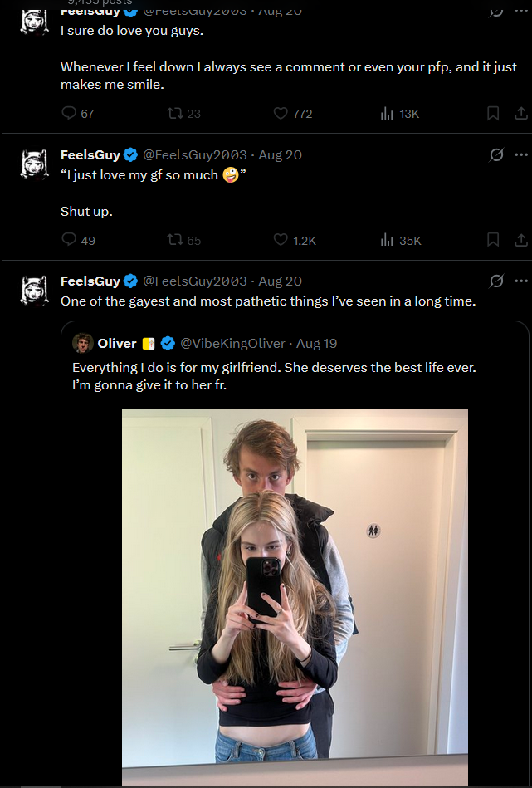This screenshot has height=788, width=532.
Task: Open more options on the top post
Action: [x=521, y=12]
